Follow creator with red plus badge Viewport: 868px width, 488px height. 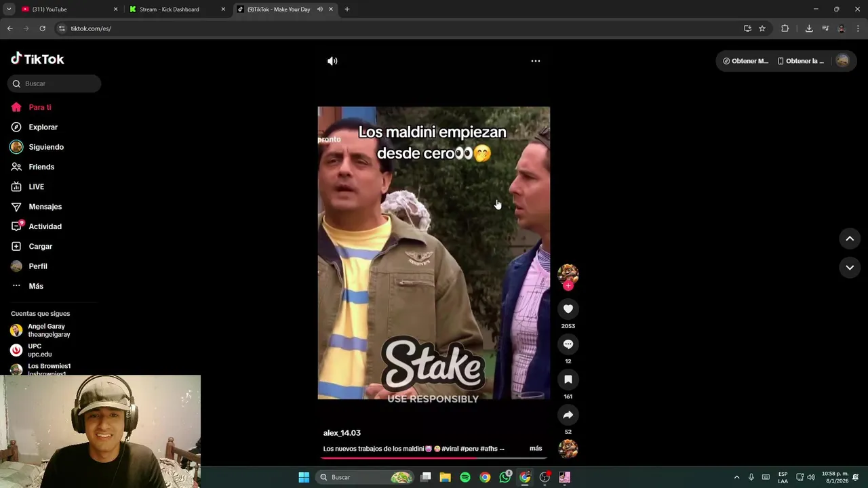click(x=568, y=286)
